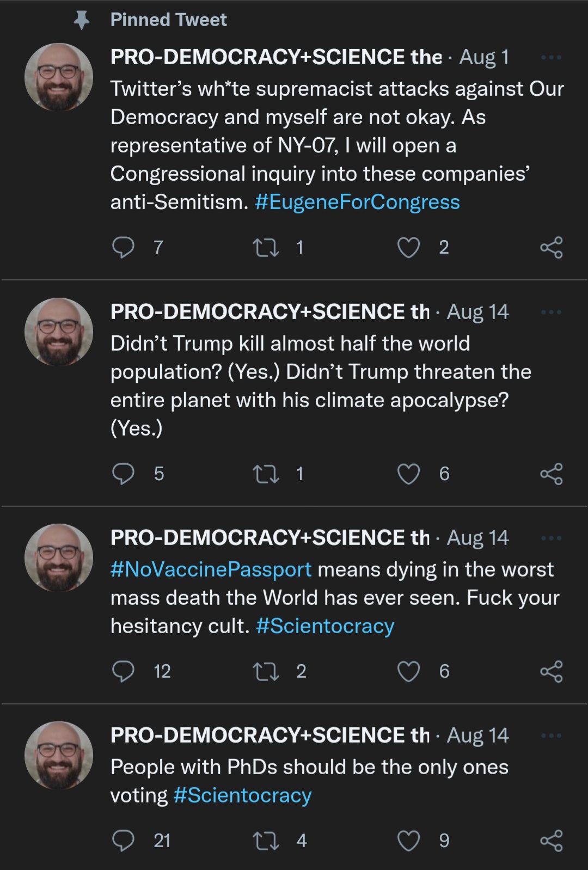Open profile picture on pinned tweet
The width and height of the screenshot is (588, 870).
point(59,77)
